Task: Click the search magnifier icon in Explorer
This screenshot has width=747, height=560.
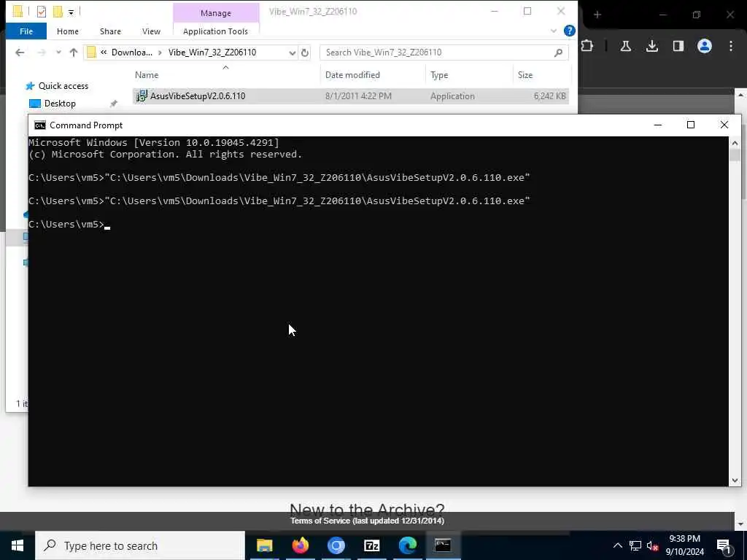Action: pos(558,52)
